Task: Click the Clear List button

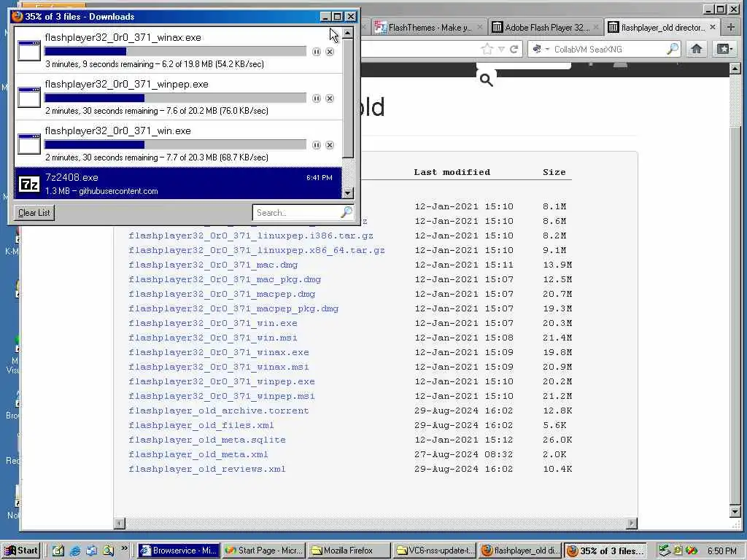Action: [x=34, y=213]
